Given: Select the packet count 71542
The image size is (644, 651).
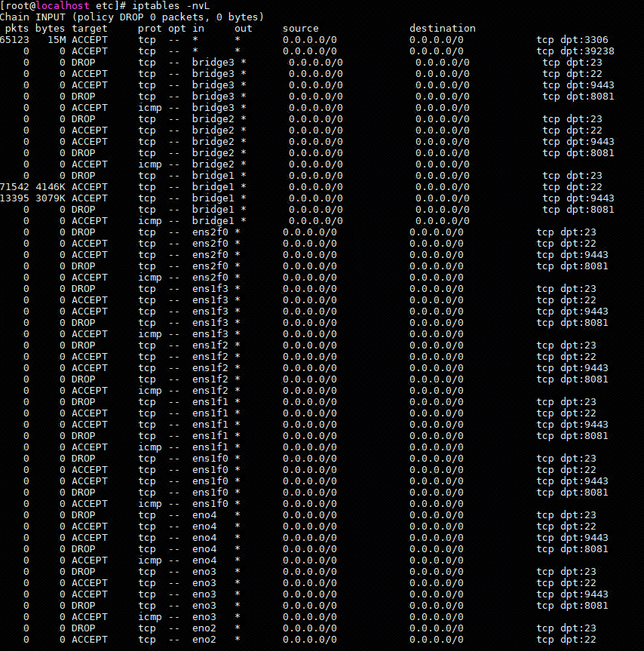Looking at the screenshot, I should pos(14,187).
